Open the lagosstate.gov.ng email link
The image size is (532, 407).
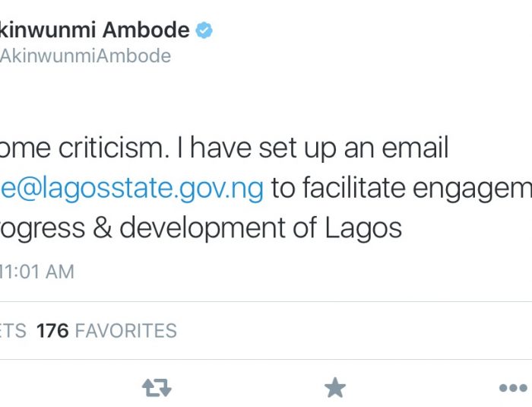click(131, 189)
